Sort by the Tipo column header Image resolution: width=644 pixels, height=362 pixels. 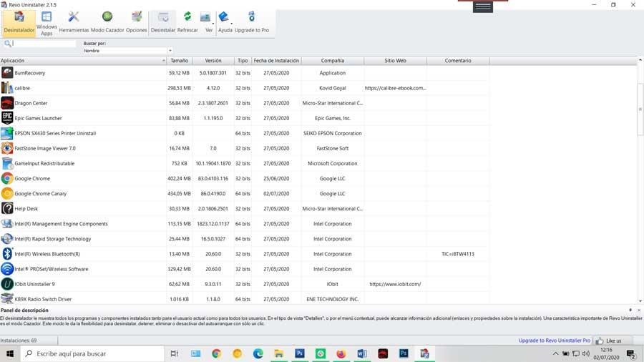tap(243, 60)
